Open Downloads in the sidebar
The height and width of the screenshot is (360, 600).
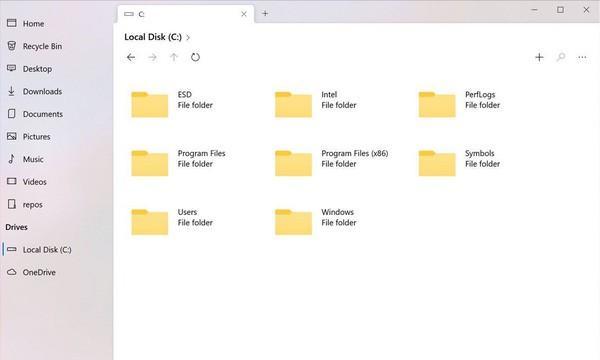click(x=57, y=91)
